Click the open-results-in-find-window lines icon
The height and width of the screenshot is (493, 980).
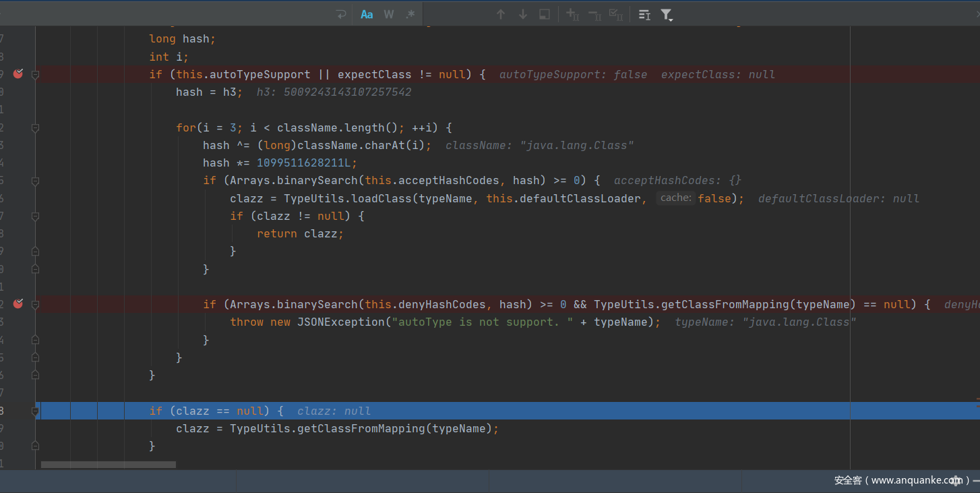point(644,14)
